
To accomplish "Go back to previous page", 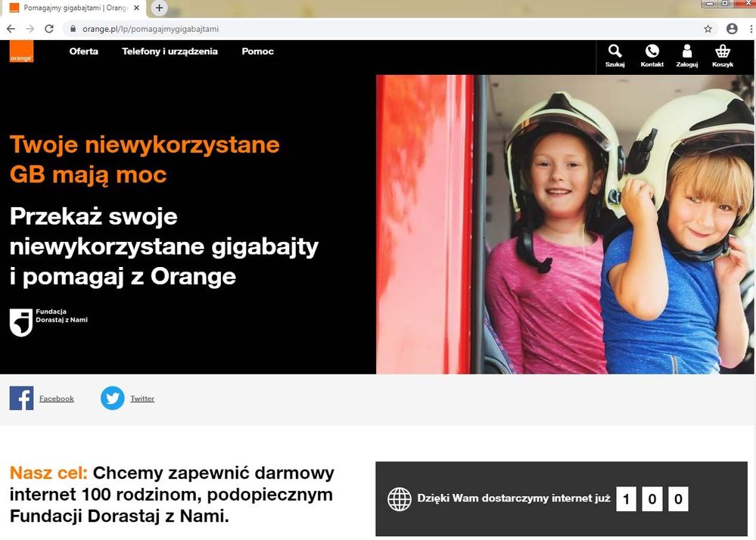I will pyautogui.click(x=11, y=29).
